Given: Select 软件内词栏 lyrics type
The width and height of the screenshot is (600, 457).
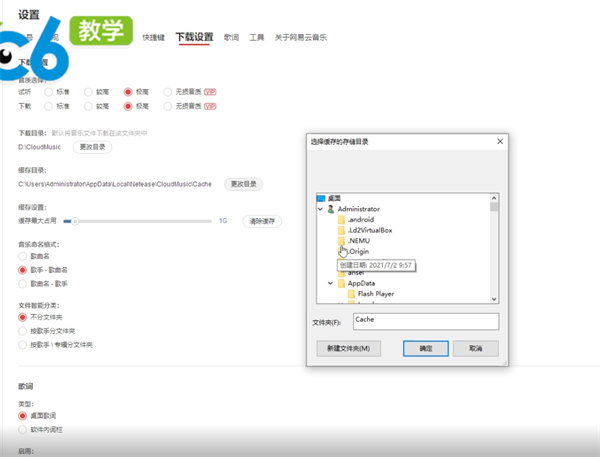Looking at the screenshot, I should coord(23,430).
